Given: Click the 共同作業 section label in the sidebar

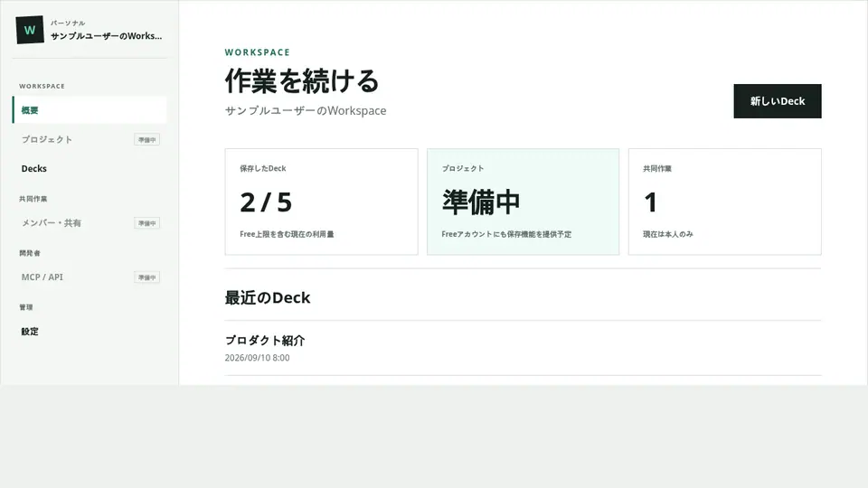Looking at the screenshot, I should click(x=33, y=199).
